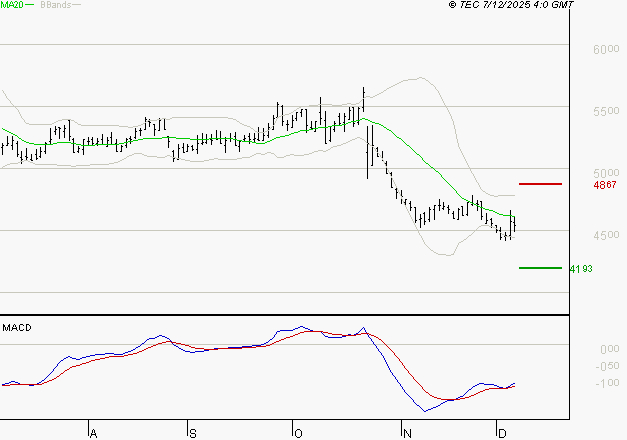
Task: Click the O month marker on time axis
Action: coord(298,434)
